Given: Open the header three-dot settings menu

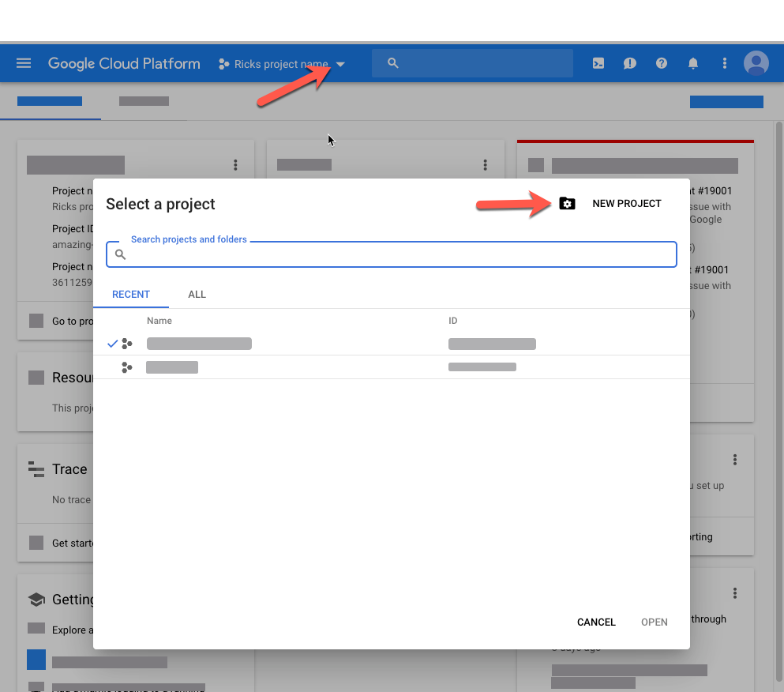Looking at the screenshot, I should tap(725, 63).
